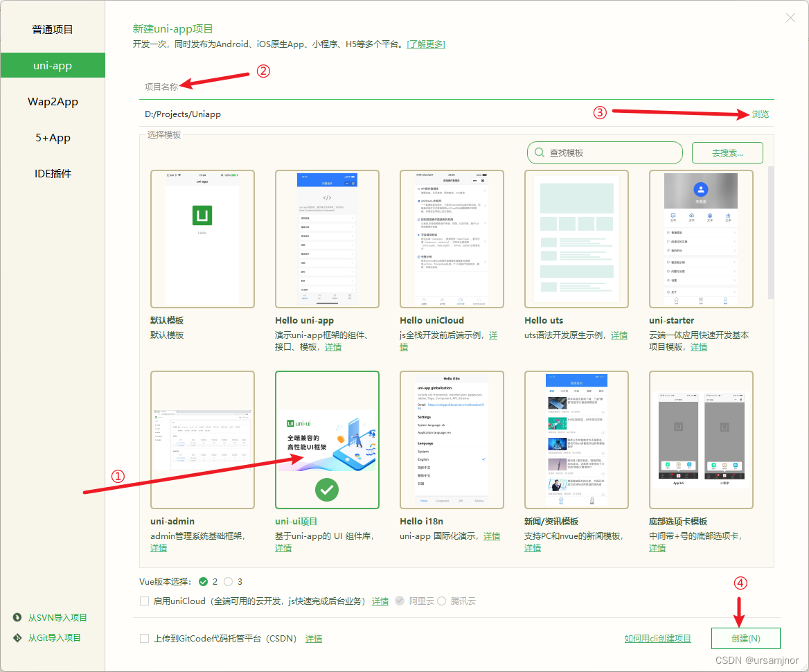Select the Hello uni-app template thumbnail
The width and height of the screenshot is (809, 672).
point(327,239)
